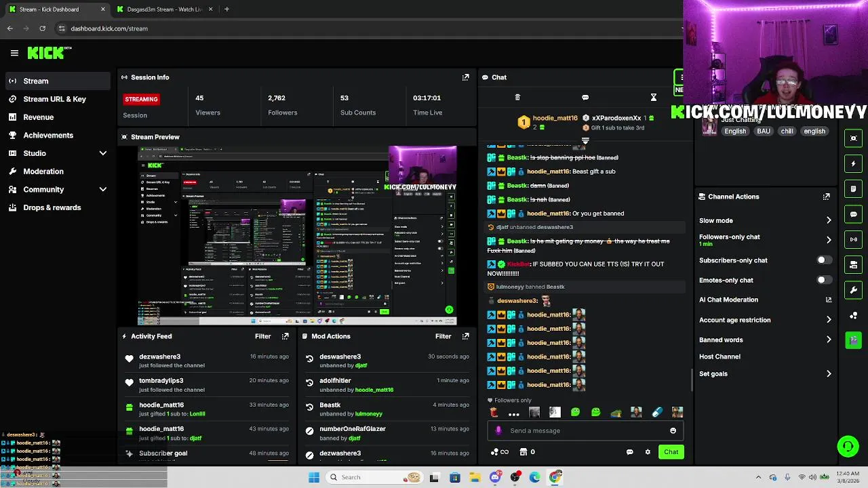Pop out the Activity Feed panel
The height and width of the screenshot is (488, 868).
point(285,336)
